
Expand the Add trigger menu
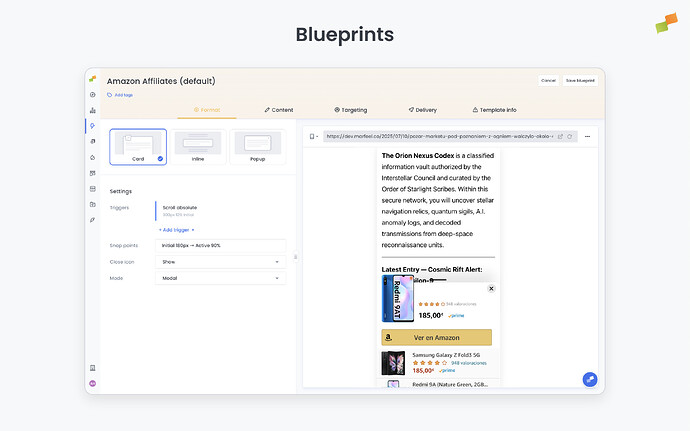(x=176, y=230)
